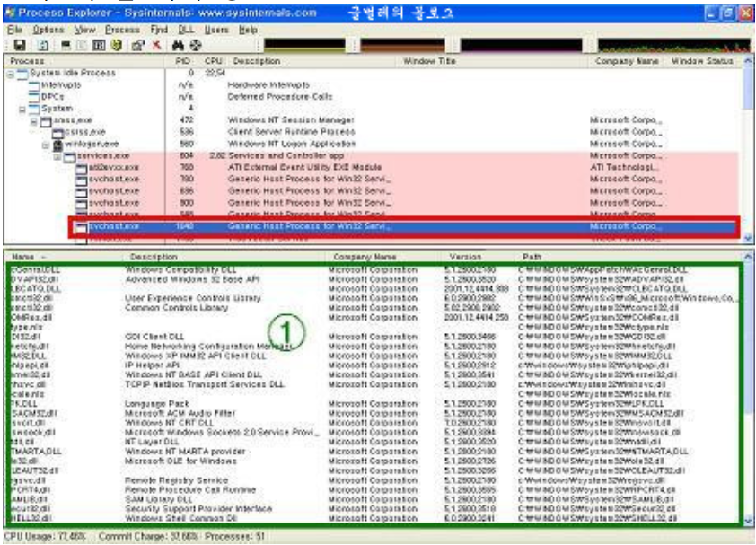Click process pane scrollbar down arrow
The width and height of the screenshot is (756, 545).
(x=747, y=237)
